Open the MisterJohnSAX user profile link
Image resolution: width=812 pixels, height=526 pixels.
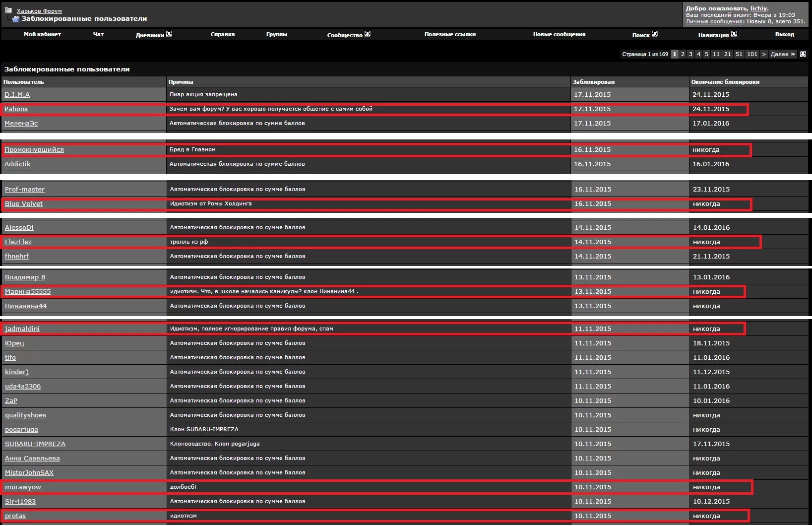tap(29, 472)
